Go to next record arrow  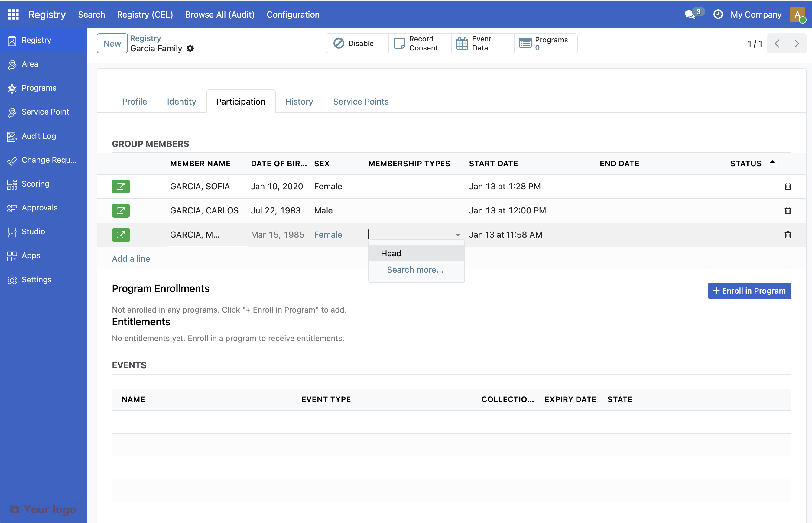(x=796, y=44)
